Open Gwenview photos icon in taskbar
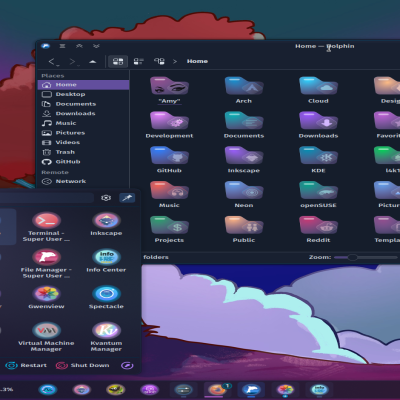 (x=285, y=389)
